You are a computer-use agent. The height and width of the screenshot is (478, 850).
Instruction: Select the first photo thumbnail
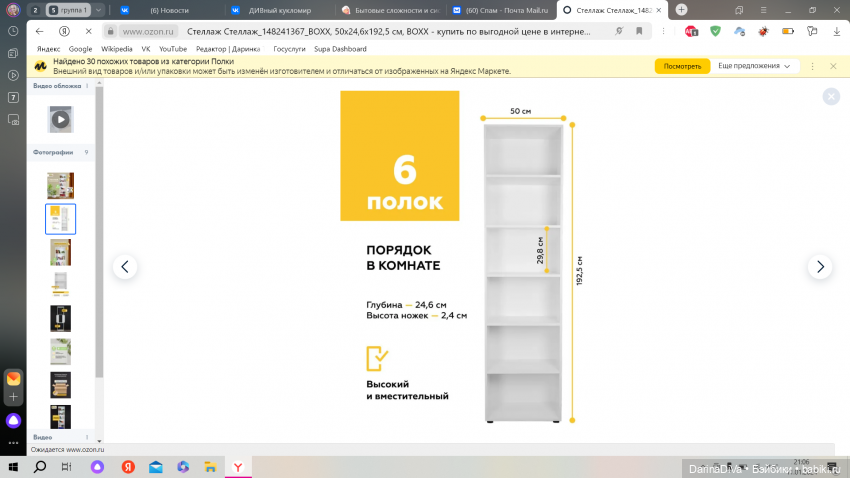tap(60, 185)
